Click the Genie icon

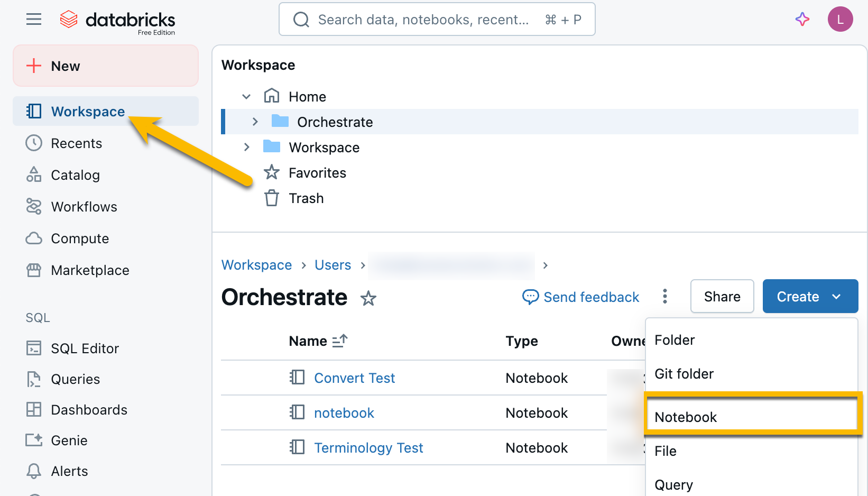[x=34, y=440]
